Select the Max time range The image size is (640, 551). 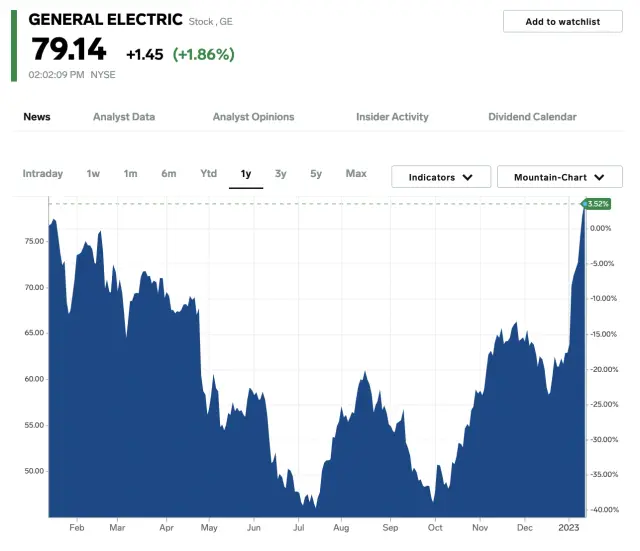356,174
